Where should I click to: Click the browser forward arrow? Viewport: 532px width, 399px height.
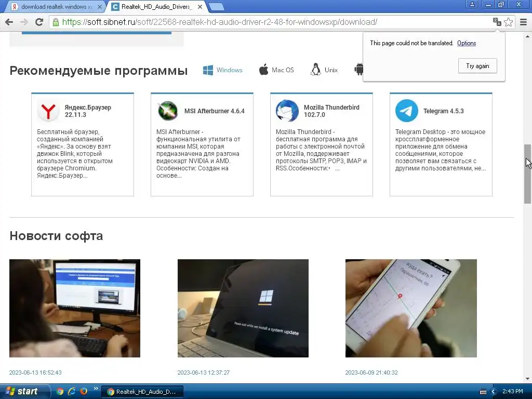(x=24, y=22)
